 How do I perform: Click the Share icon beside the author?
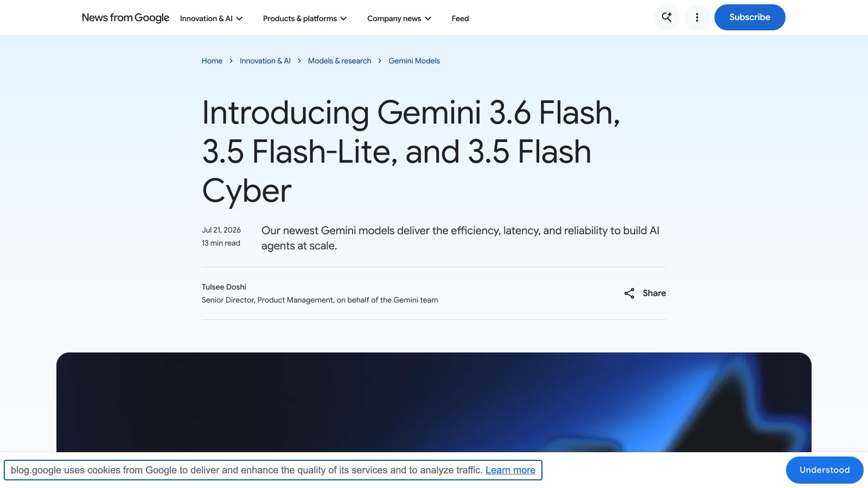click(629, 293)
